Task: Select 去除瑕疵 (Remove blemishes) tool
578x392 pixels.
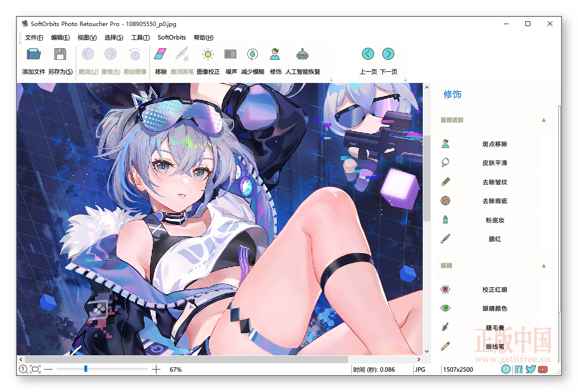Action: 495,201
